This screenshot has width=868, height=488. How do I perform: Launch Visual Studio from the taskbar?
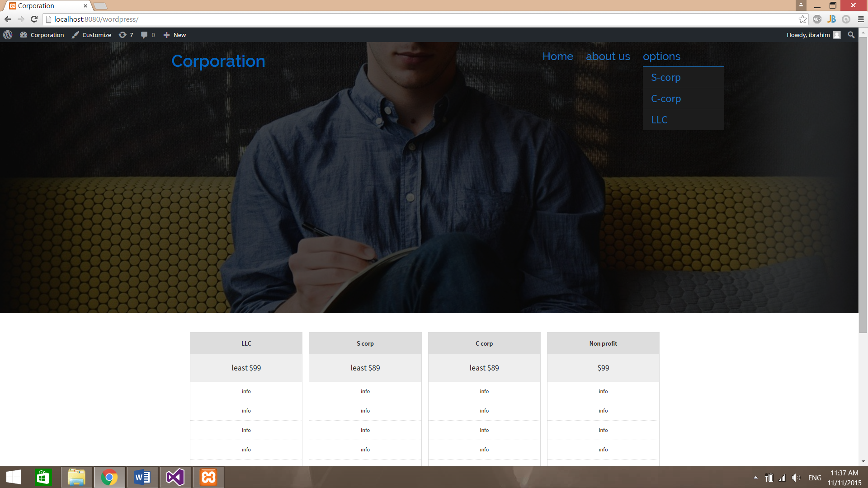(x=175, y=477)
